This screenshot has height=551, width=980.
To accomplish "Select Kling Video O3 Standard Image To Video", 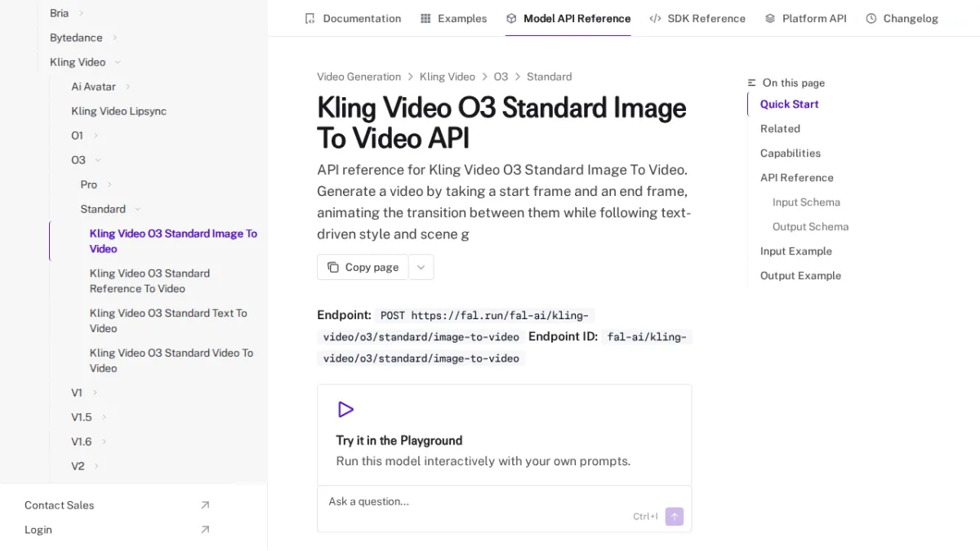I will pos(173,241).
